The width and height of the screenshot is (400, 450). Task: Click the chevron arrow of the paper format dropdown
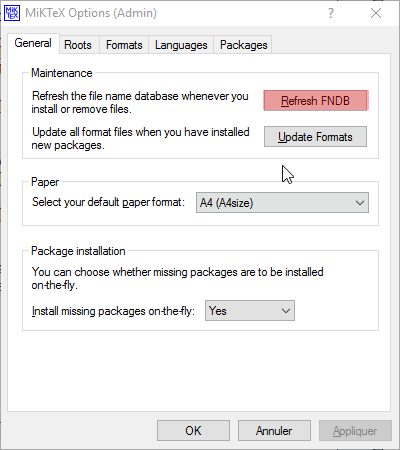[x=359, y=203]
